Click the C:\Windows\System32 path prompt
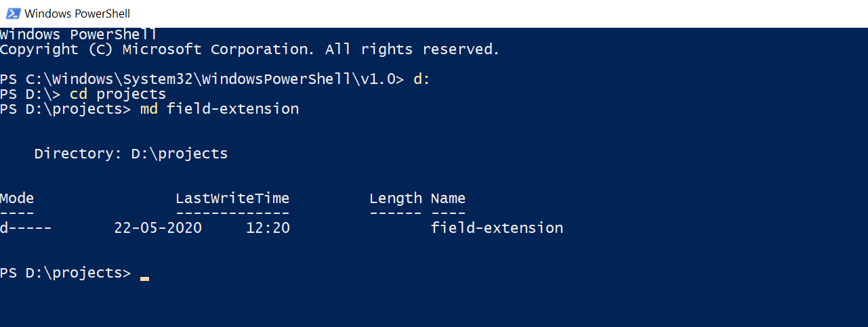This screenshot has height=327, width=868. coord(202,79)
